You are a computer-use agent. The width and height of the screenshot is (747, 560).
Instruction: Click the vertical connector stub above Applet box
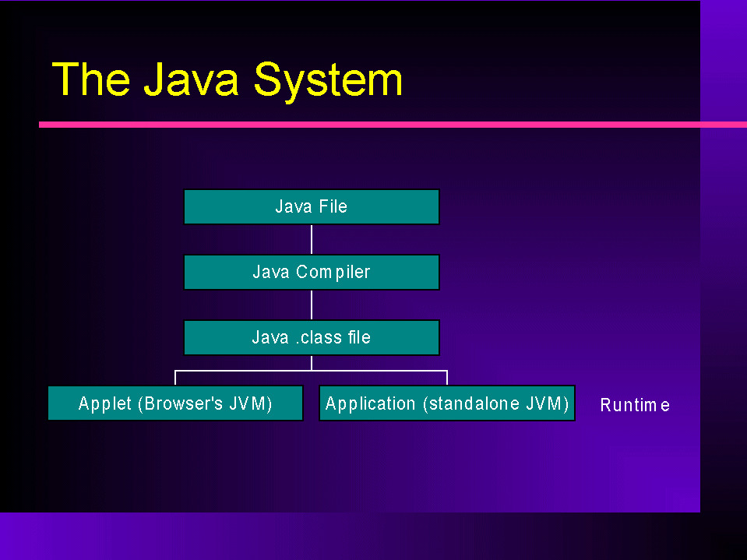[175, 378]
